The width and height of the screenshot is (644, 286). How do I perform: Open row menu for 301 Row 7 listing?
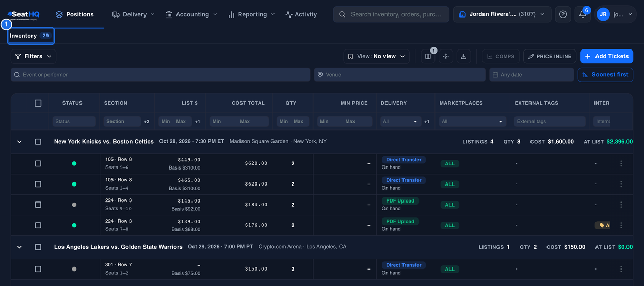(621, 269)
